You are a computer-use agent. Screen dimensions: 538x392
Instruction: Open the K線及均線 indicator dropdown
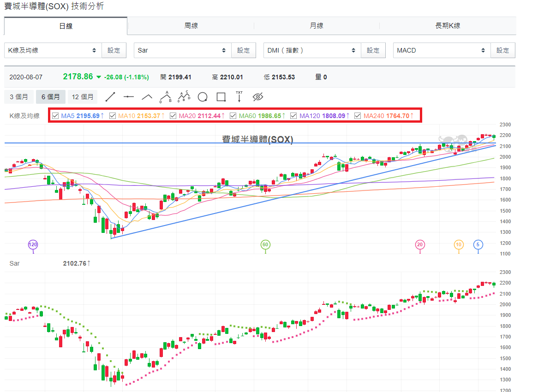[x=53, y=50]
